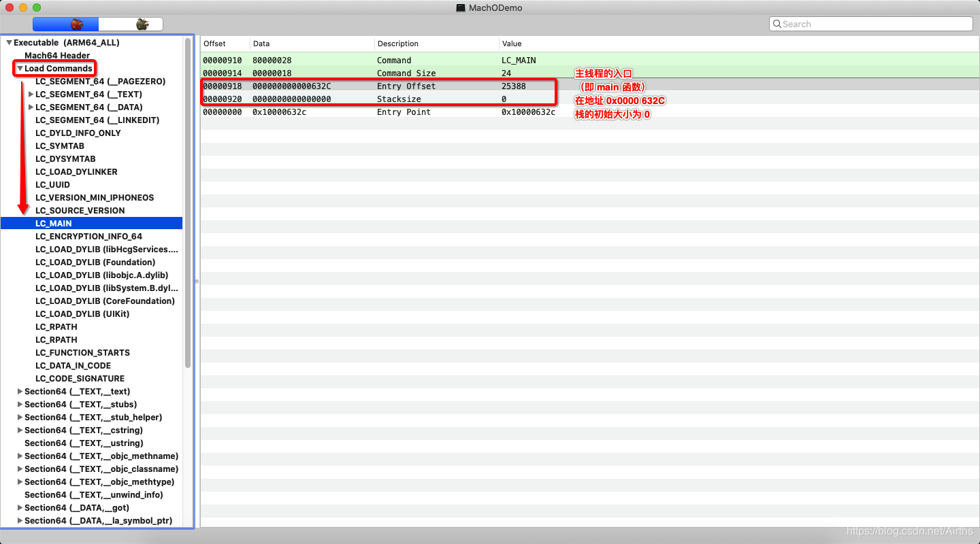
Task: Expand Section64 (__TEXT,__stub_helper) node
Action: click(20, 418)
